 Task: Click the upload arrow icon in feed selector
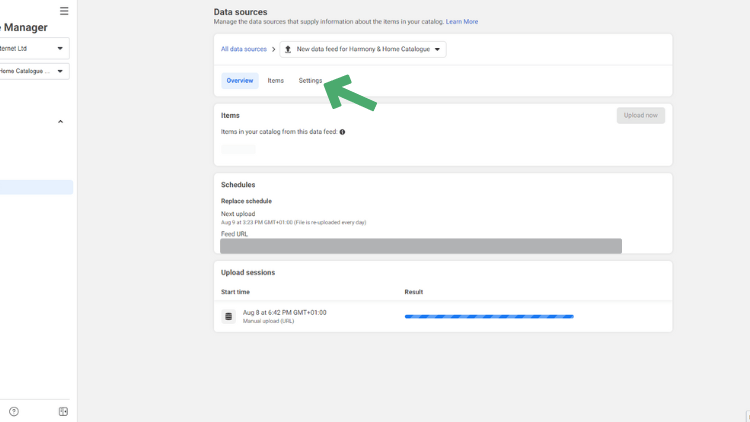click(288, 49)
